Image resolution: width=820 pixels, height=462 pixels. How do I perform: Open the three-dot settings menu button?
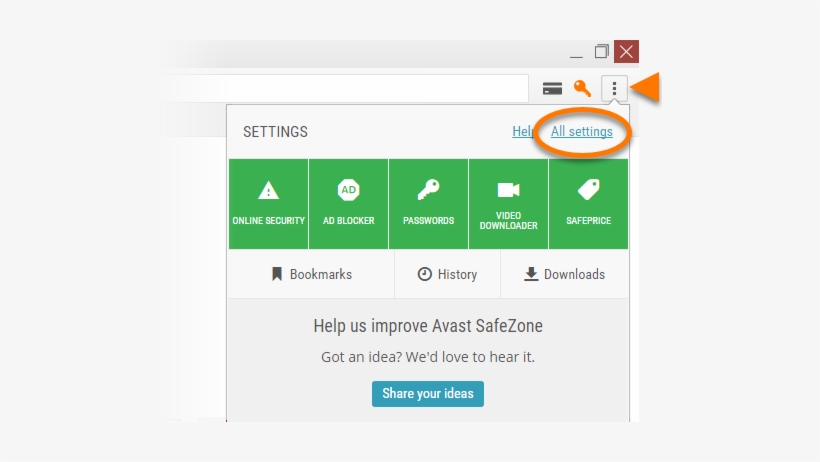[x=614, y=88]
